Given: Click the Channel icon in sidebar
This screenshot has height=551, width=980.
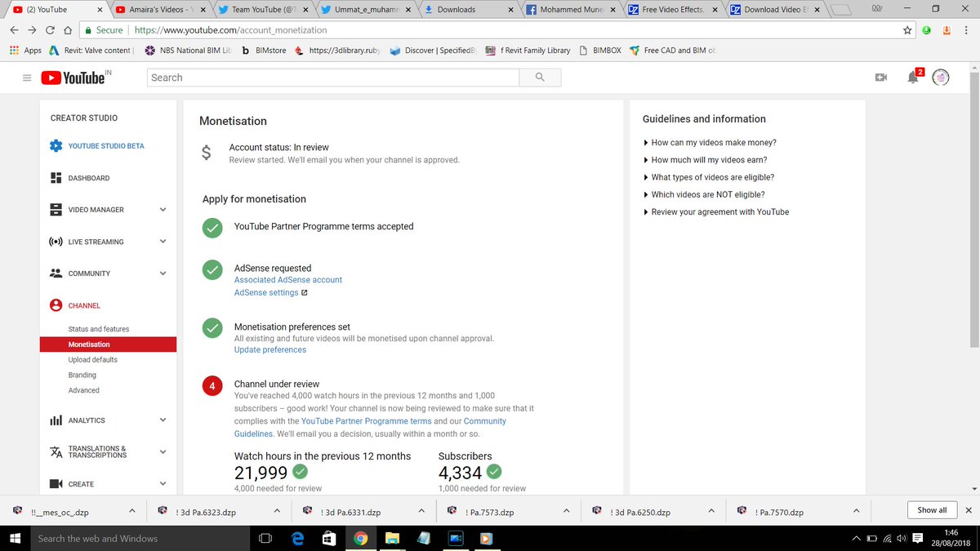Looking at the screenshot, I should (x=56, y=305).
